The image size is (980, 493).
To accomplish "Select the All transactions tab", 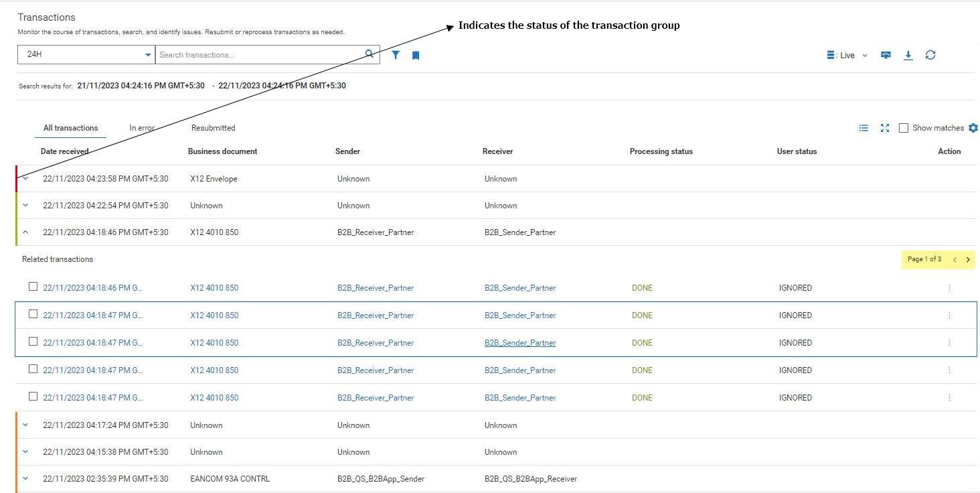I will [70, 128].
